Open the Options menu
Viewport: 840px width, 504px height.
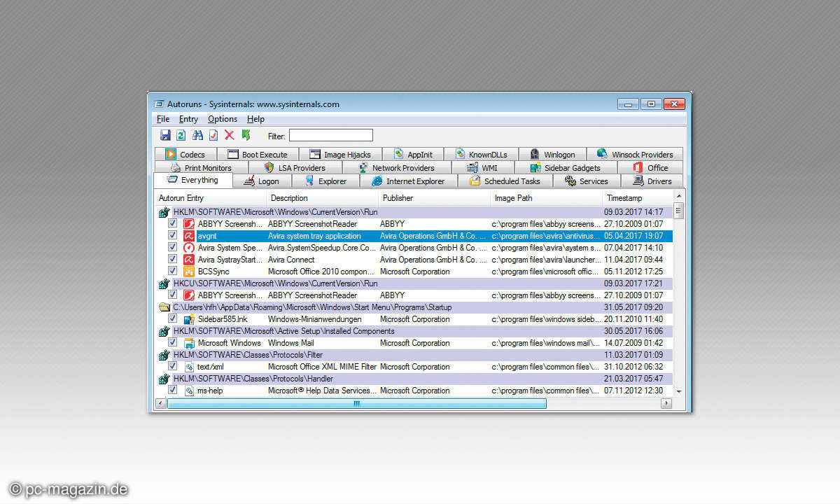[222, 119]
